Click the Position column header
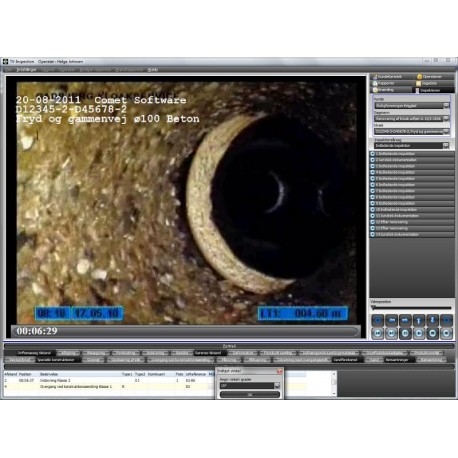458x458 pixels. point(25,374)
